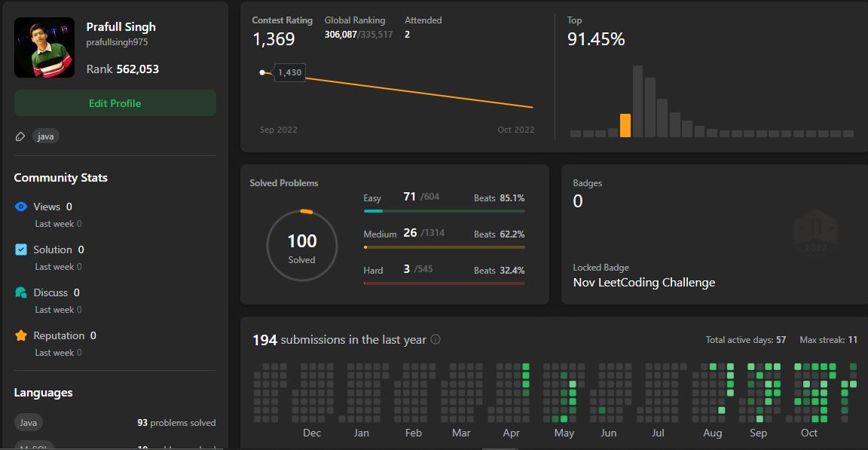This screenshot has height=450, width=868.
Task: Click the Edit Profile button
Action: (115, 103)
